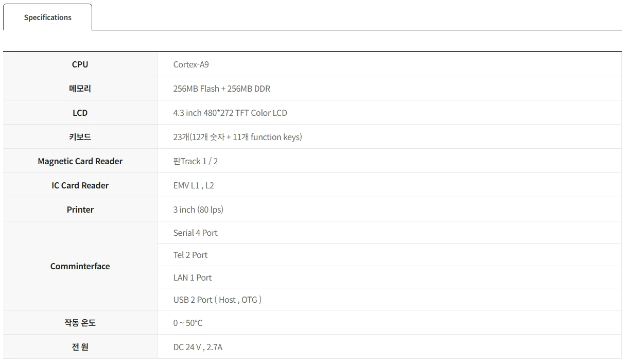The image size is (627, 364).
Task: Open the Specifications tab
Action: tap(48, 18)
